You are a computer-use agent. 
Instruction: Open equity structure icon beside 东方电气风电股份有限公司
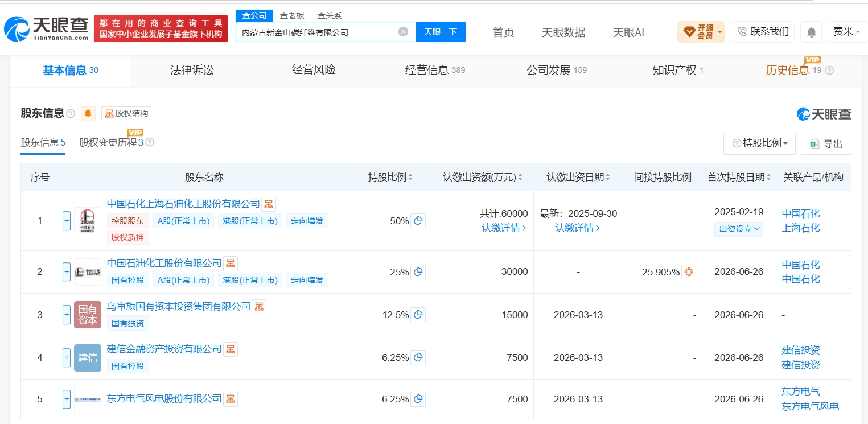click(231, 398)
